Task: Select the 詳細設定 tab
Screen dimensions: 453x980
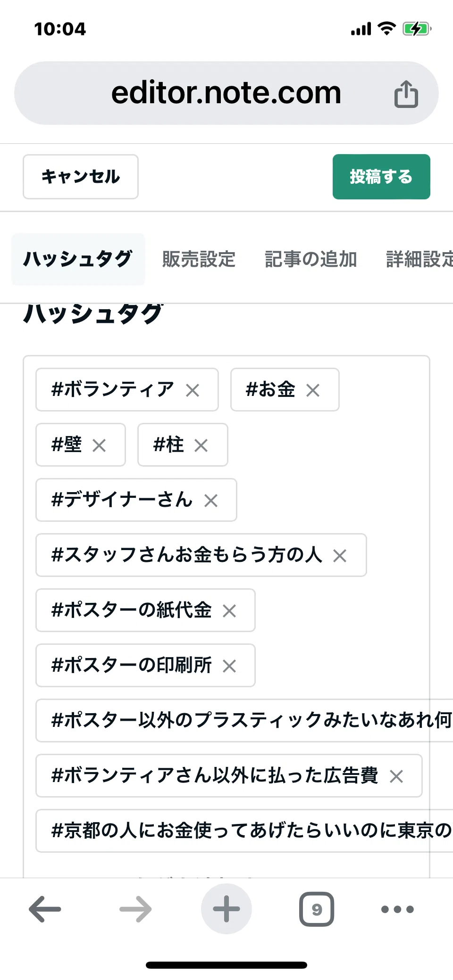Action: pos(419,259)
